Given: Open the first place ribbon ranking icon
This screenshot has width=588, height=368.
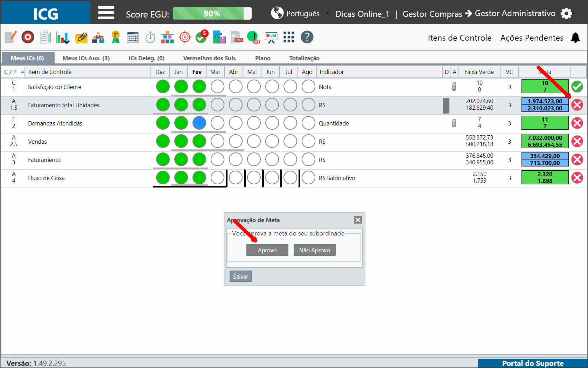Looking at the screenshot, I should 115,37.
